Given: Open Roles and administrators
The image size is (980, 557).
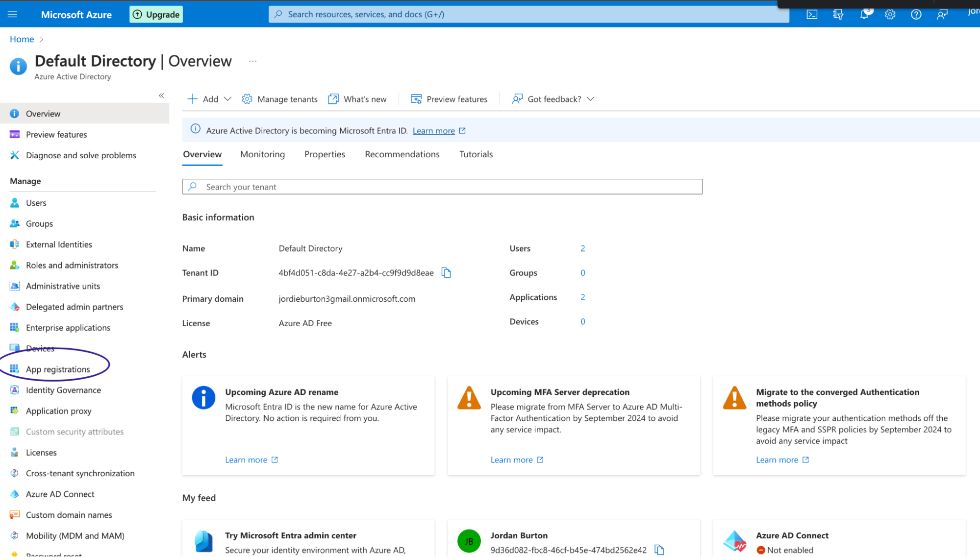Looking at the screenshot, I should click(72, 266).
